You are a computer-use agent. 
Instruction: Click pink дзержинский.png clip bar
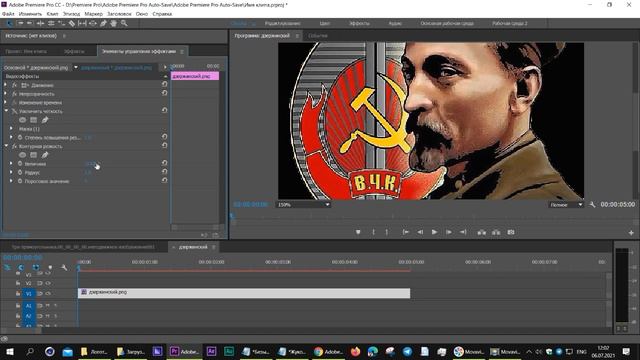coord(195,76)
